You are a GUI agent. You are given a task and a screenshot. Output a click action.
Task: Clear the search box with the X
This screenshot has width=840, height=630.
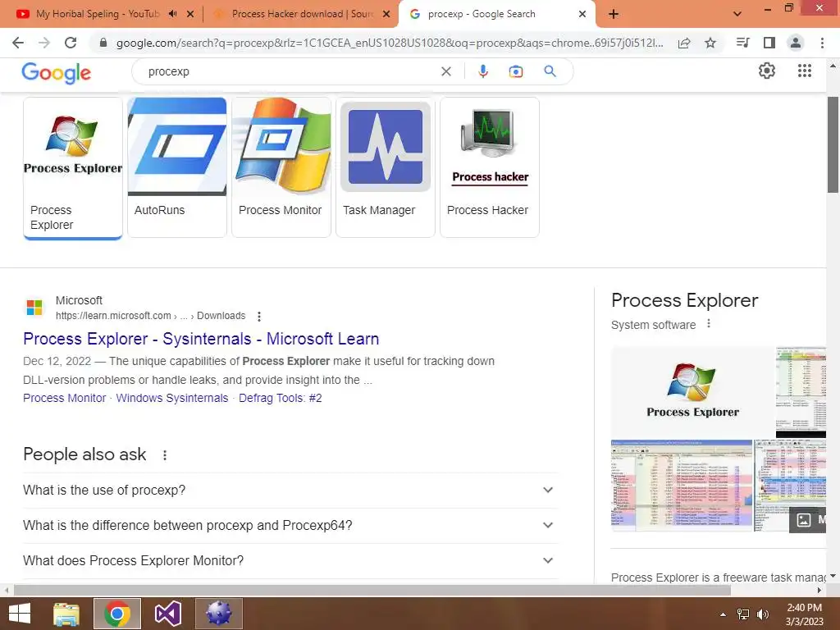coord(445,71)
